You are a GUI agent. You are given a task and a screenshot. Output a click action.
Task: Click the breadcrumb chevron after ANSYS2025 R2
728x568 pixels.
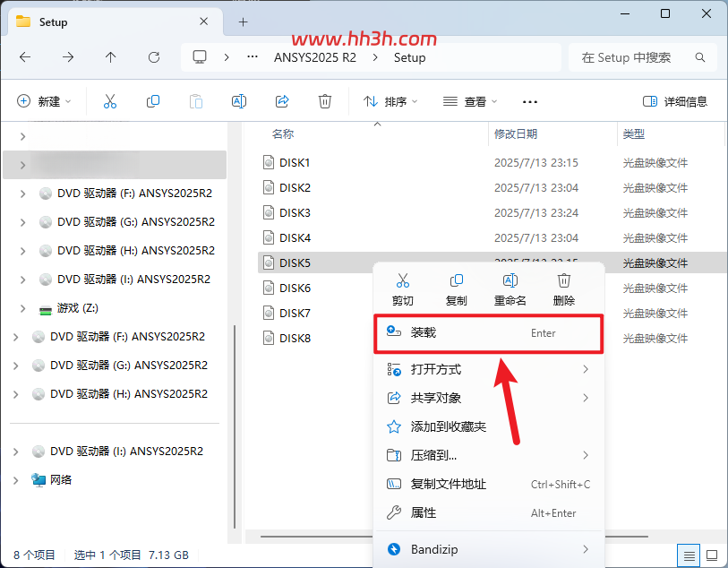pyautogui.click(x=375, y=57)
